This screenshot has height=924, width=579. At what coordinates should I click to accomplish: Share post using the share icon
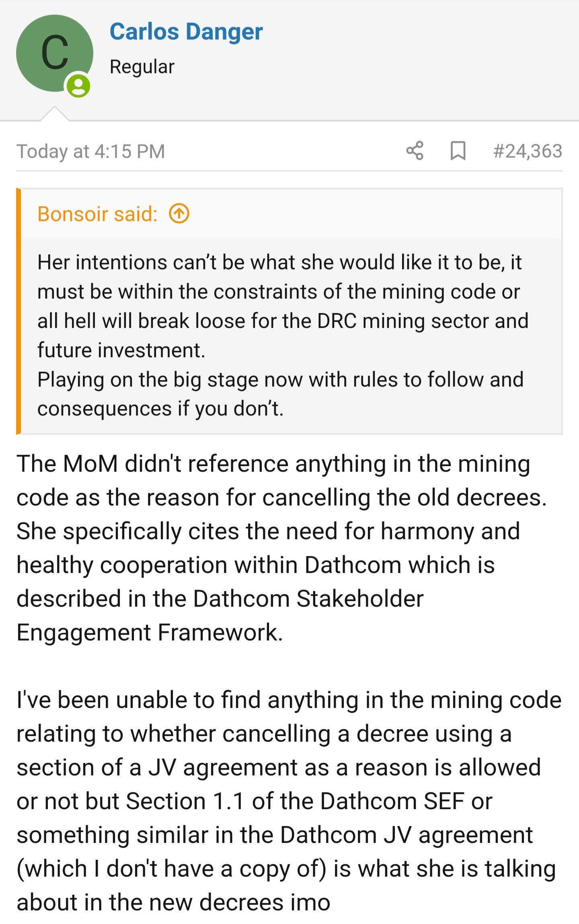tap(415, 151)
